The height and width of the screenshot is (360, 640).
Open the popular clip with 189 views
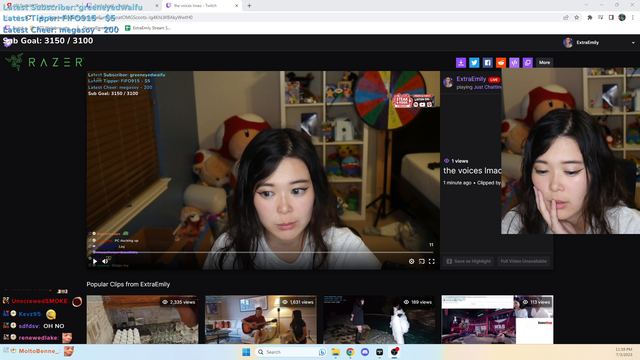(x=379, y=320)
